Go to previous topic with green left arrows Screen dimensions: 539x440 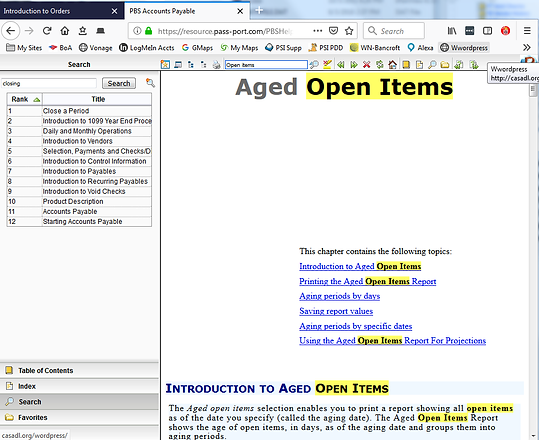[x=341, y=65]
